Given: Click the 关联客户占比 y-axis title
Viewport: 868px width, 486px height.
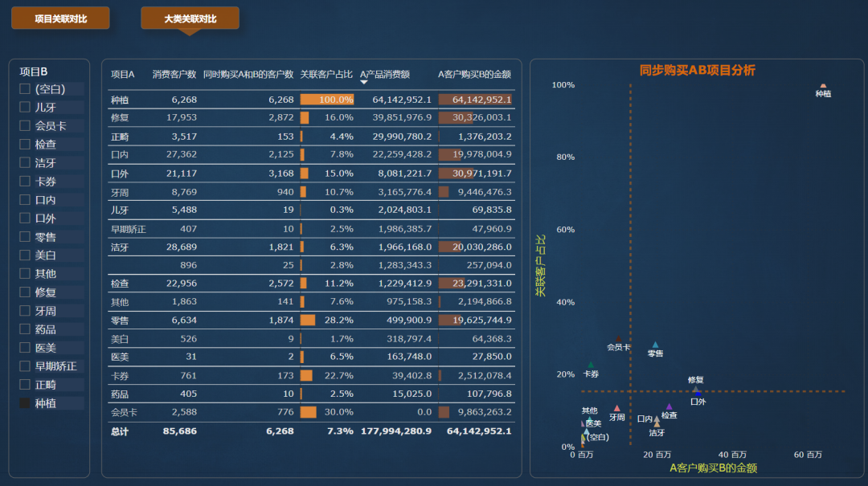Looking at the screenshot, I should coord(540,265).
